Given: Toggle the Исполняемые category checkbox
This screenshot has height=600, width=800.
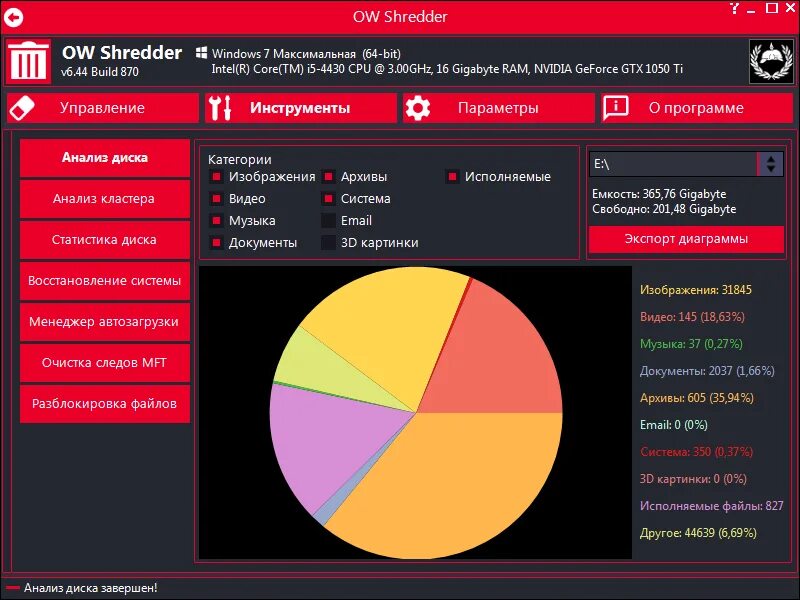Looking at the screenshot, I should [452, 177].
